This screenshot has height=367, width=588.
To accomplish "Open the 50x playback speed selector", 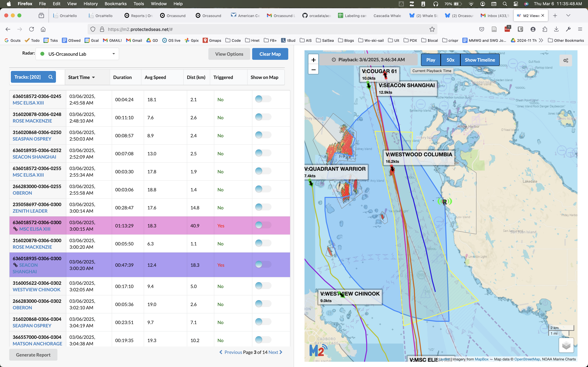I will 450,60.
